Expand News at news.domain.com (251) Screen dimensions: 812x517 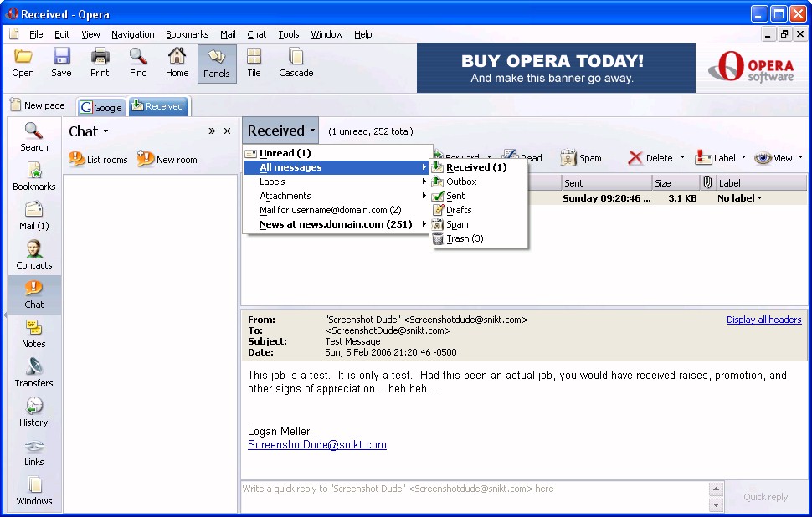337,224
